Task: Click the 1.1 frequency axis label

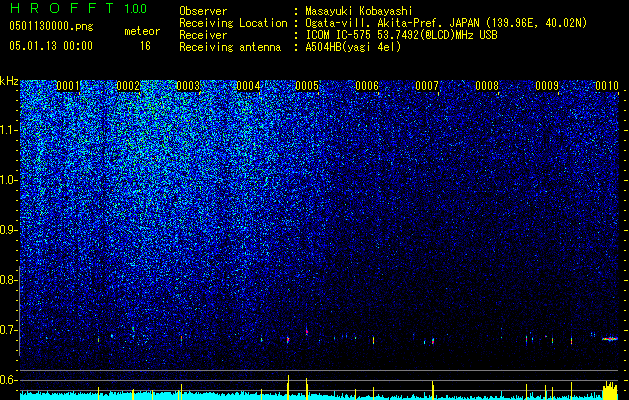Action: coord(9,130)
